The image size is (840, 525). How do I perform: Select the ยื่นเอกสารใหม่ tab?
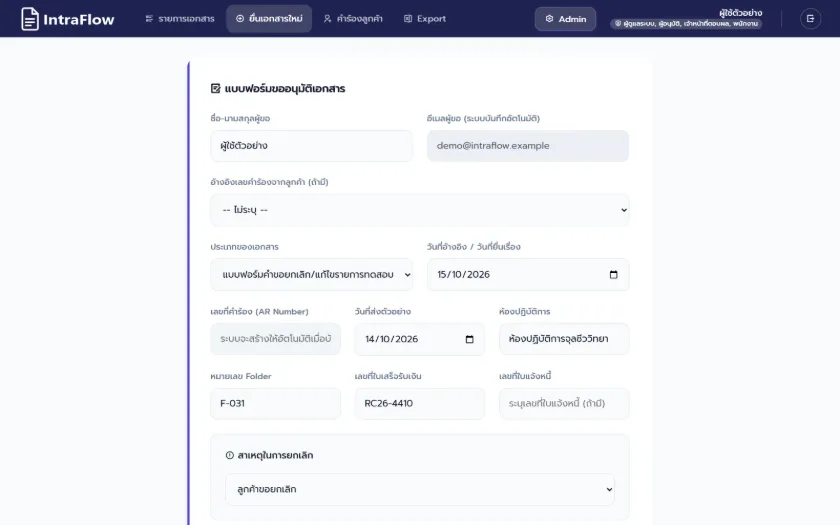pos(269,19)
